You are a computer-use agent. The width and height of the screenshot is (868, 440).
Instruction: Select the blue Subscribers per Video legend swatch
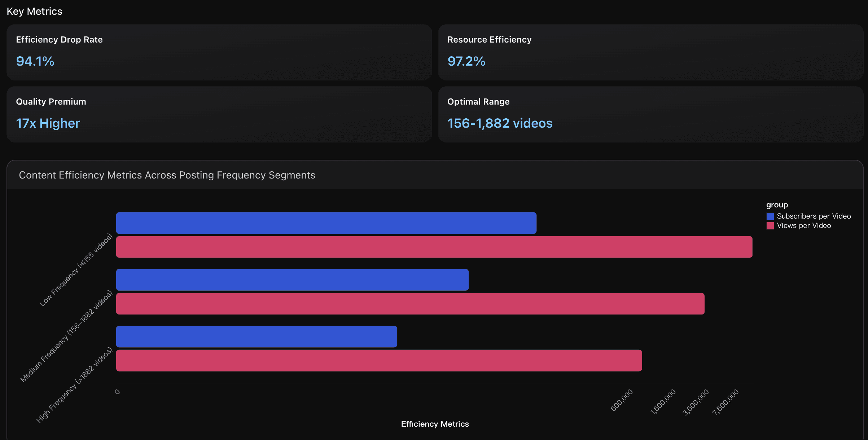click(x=770, y=216)
